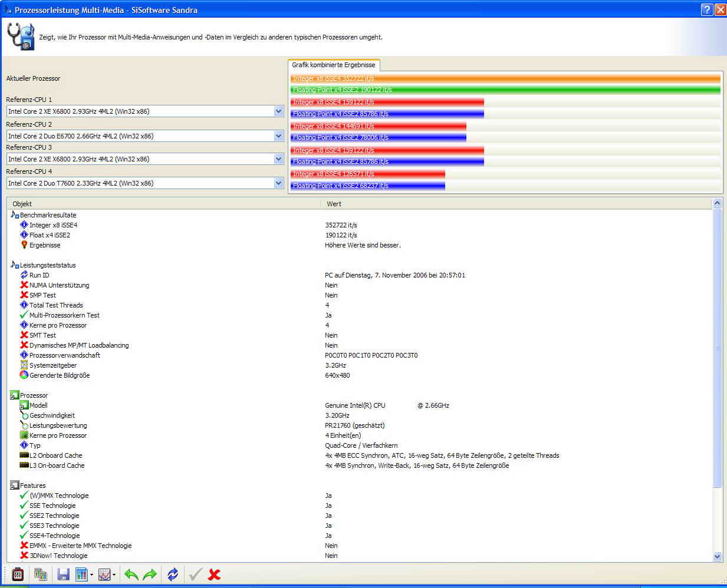Select the Systemzeitgeber row

[360, 365]
